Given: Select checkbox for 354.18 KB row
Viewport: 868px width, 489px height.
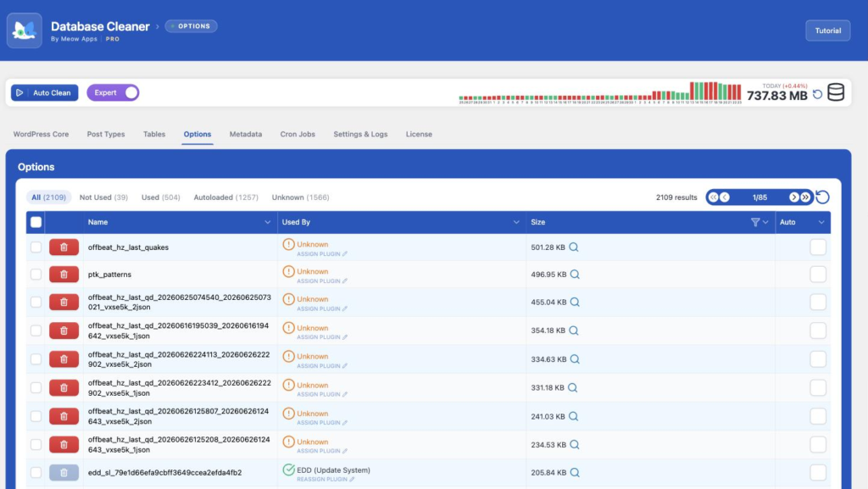Looking at the screenshot, I should [x=36, y=331].
